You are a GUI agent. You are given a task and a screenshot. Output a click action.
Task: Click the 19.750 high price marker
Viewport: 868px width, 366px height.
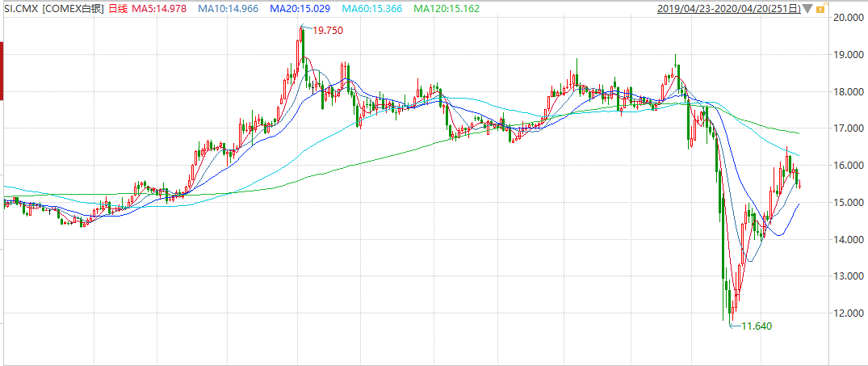[x=328, y=31]
